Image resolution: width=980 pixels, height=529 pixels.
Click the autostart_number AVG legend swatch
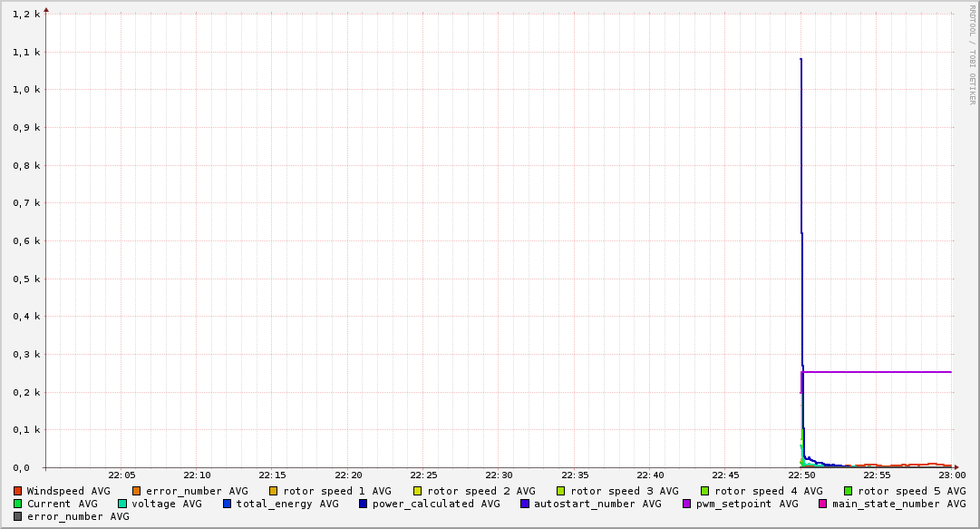[524, 504]
